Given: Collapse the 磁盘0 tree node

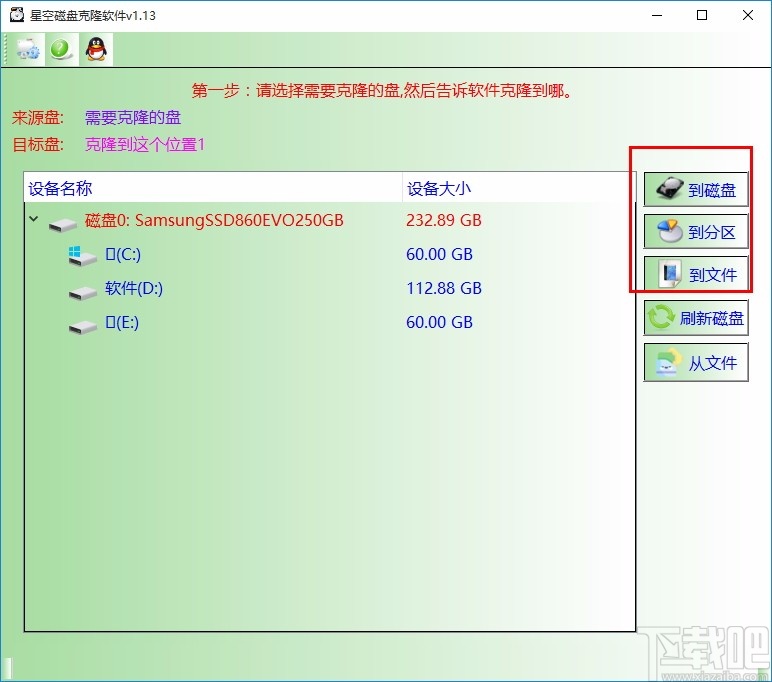Looking at the screenshot, I should click(x=33, y=219).
